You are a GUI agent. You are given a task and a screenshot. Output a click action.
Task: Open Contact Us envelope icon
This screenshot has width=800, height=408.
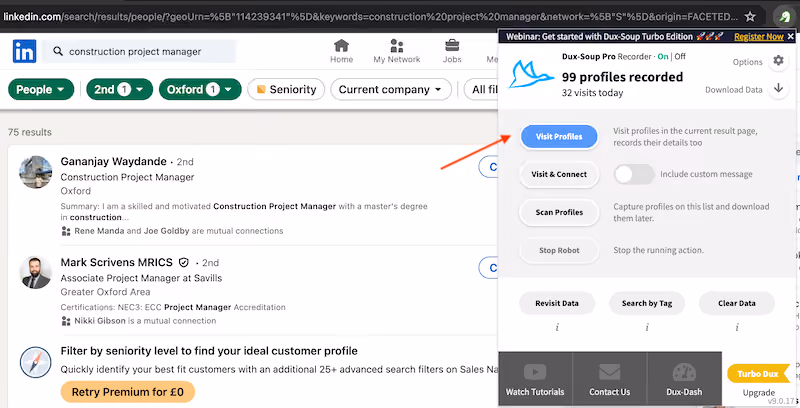[x=609, y=372]
